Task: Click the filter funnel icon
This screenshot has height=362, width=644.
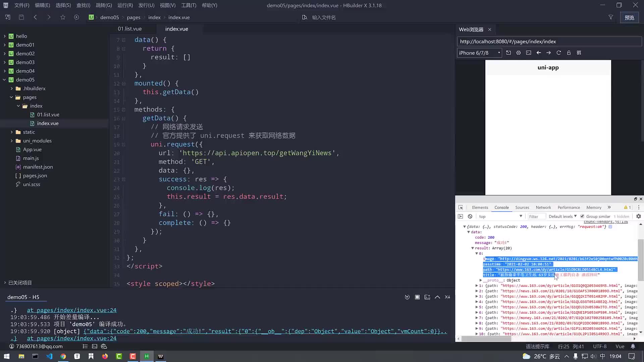Action: [611, 17]
